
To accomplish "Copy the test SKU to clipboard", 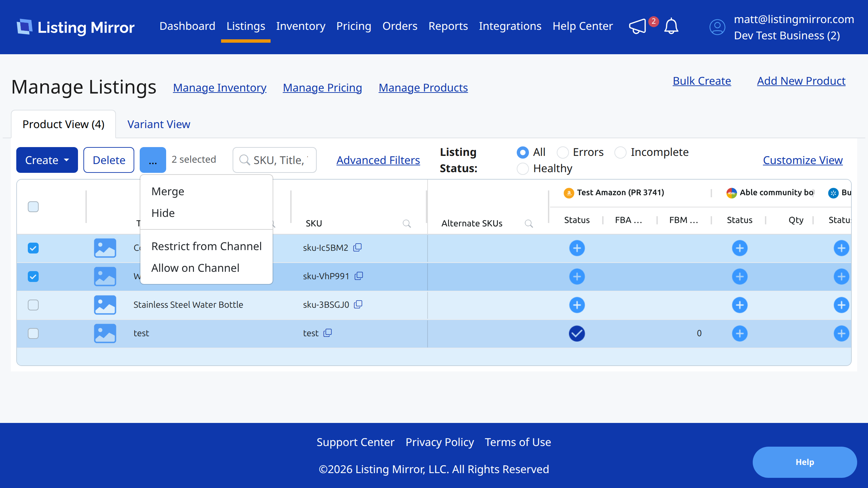I will coord(328,333).
